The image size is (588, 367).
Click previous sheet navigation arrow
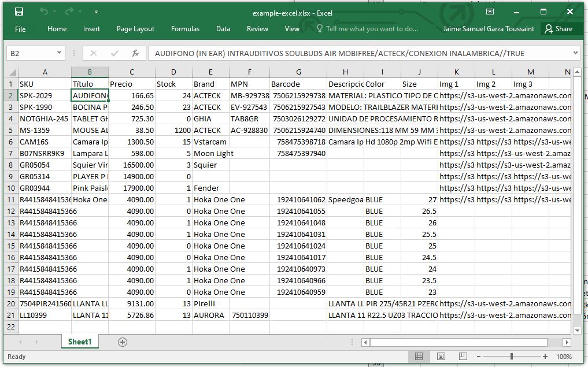(21, 342)
